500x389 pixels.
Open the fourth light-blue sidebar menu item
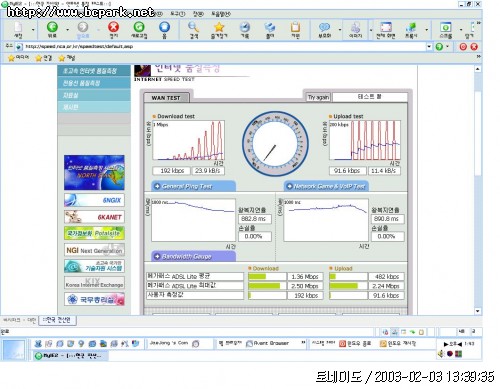(94, 107)
